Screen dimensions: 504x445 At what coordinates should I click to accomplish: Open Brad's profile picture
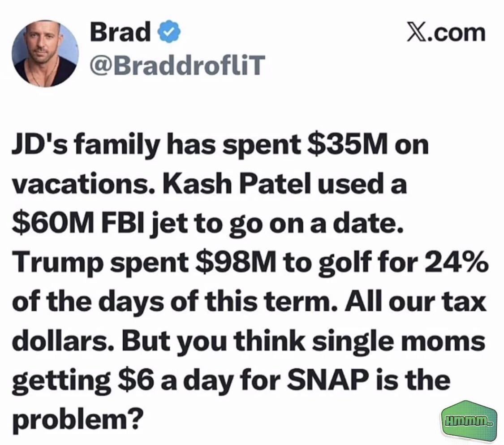coord(45,53)
